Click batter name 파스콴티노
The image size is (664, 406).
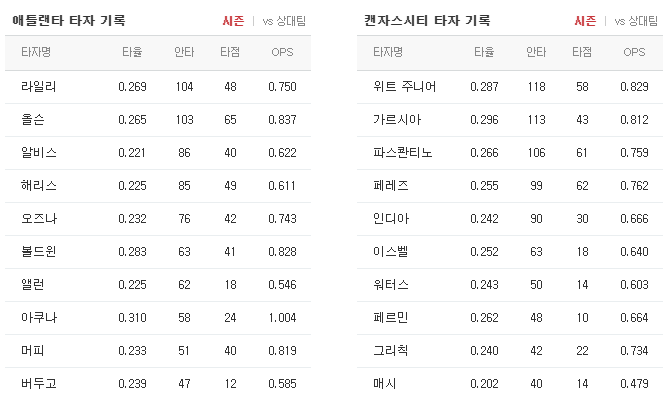[402, 153]
